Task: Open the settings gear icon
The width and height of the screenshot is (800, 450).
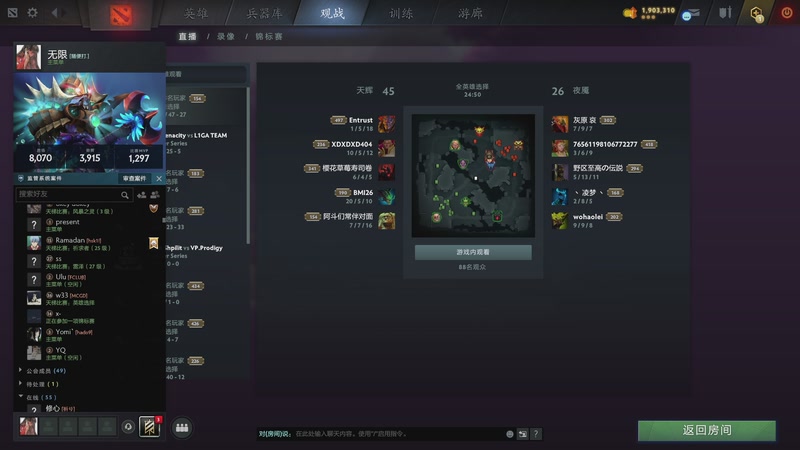Action: [32, 12]
